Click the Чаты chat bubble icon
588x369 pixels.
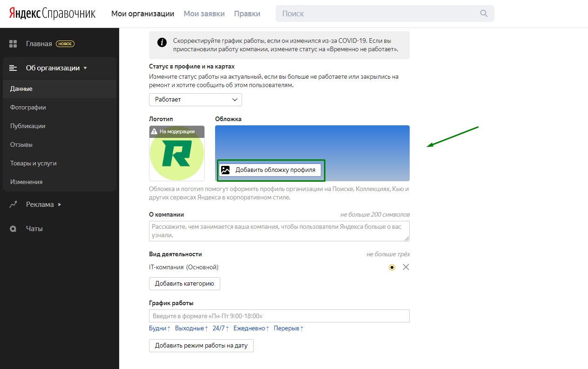click(13, 229)
